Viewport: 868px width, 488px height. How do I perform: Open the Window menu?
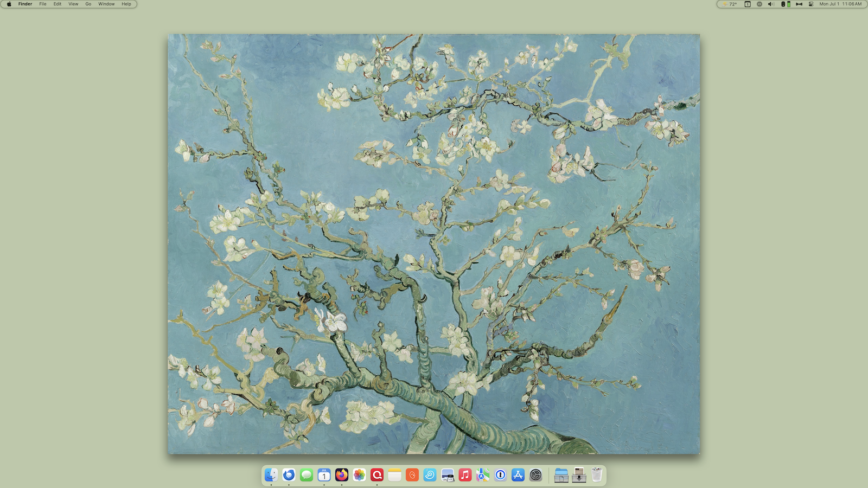tap(106, 4)
